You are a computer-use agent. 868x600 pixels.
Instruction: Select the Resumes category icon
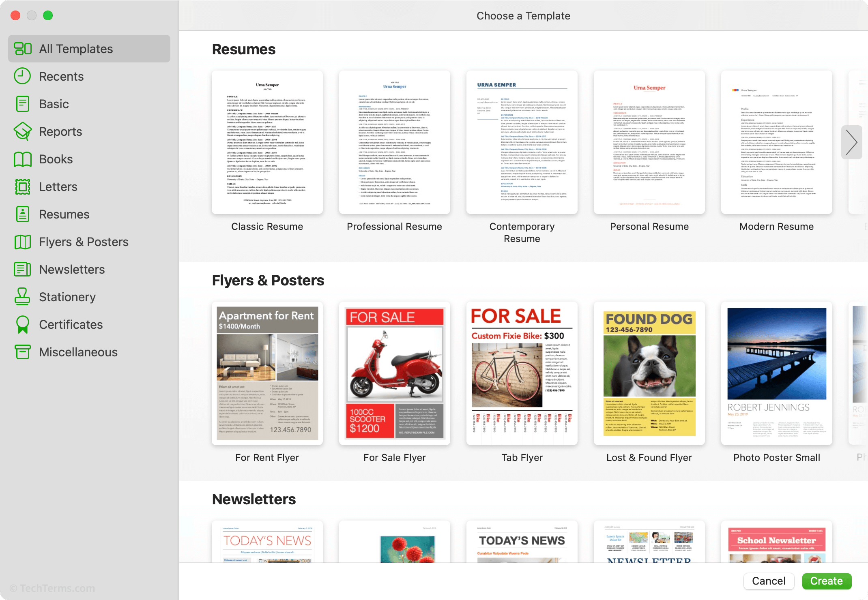pyautogui.click(x=22, y=214)
